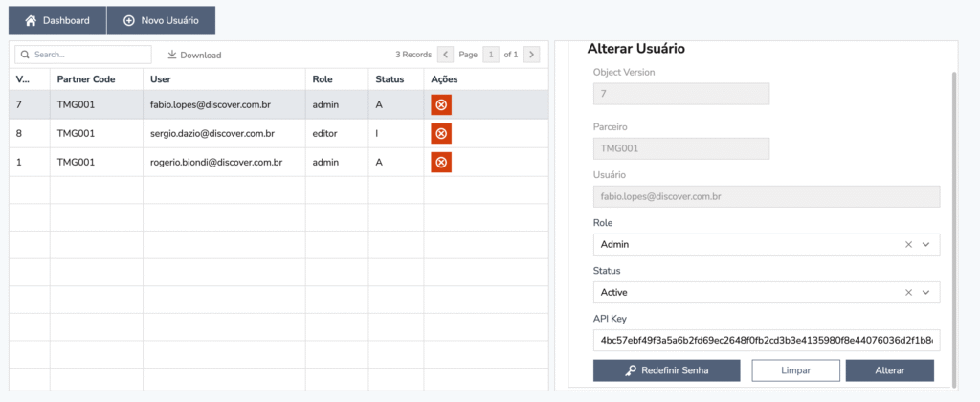The height and width of the screenshot is (402, 980).
Task: Sort table by Role column header
Action: tap(323, 79)
